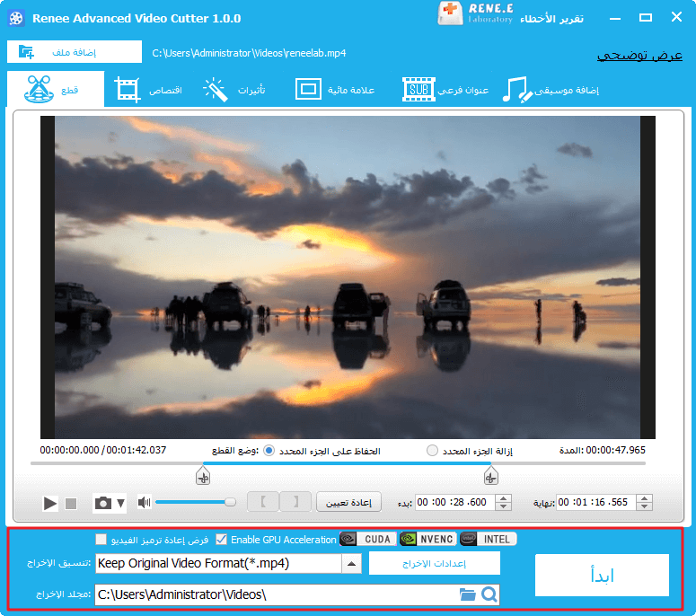Click the large Start button
The image size is (696, 616).
[x=602, y=576]
